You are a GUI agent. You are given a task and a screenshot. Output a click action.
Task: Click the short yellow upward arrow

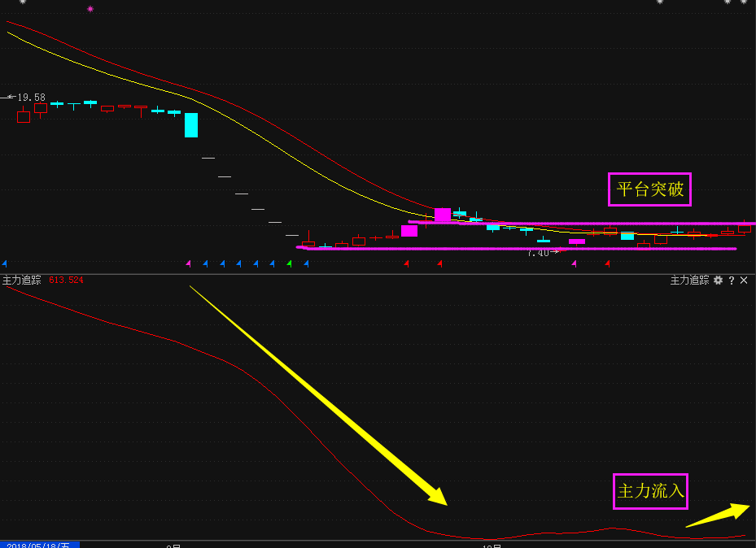coord(718,515)
